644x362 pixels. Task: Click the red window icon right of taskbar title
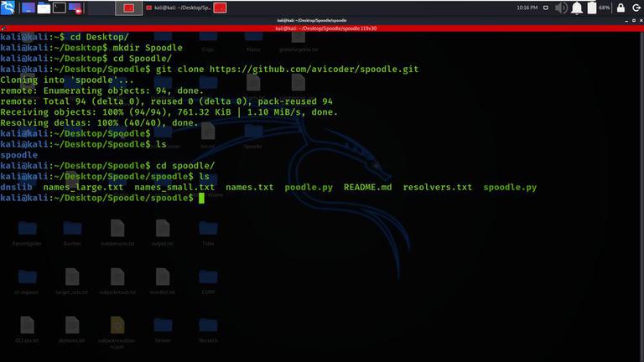pos(220,8)
